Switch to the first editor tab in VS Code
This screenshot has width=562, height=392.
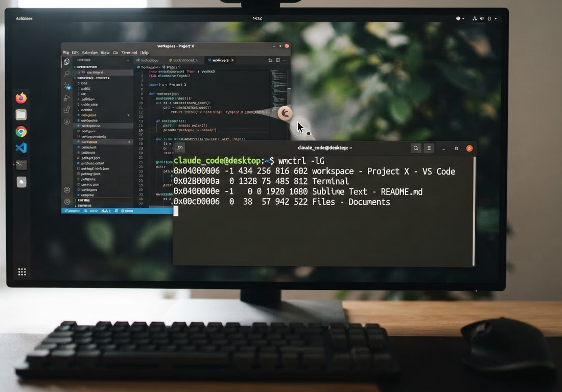[x=150, y=60]
